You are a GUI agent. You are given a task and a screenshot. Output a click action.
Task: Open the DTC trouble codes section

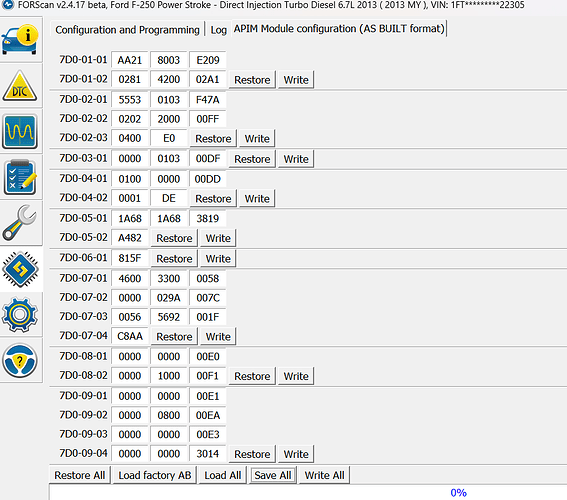pos(20,86)
